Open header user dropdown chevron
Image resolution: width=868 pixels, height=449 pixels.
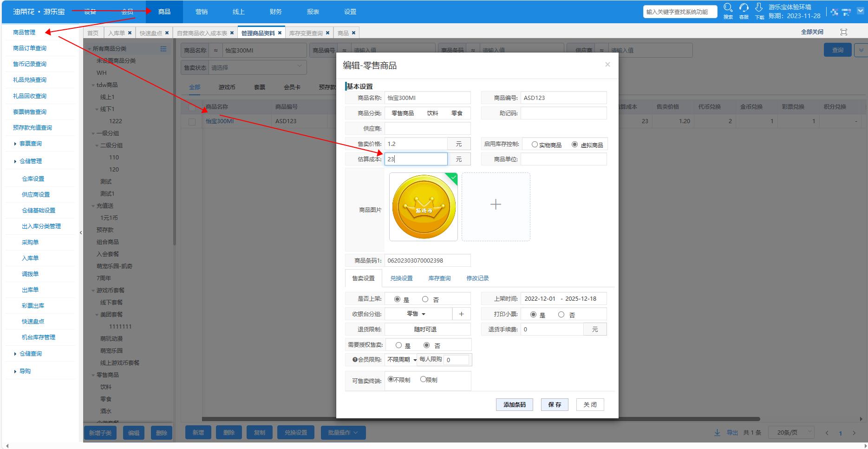860,12
